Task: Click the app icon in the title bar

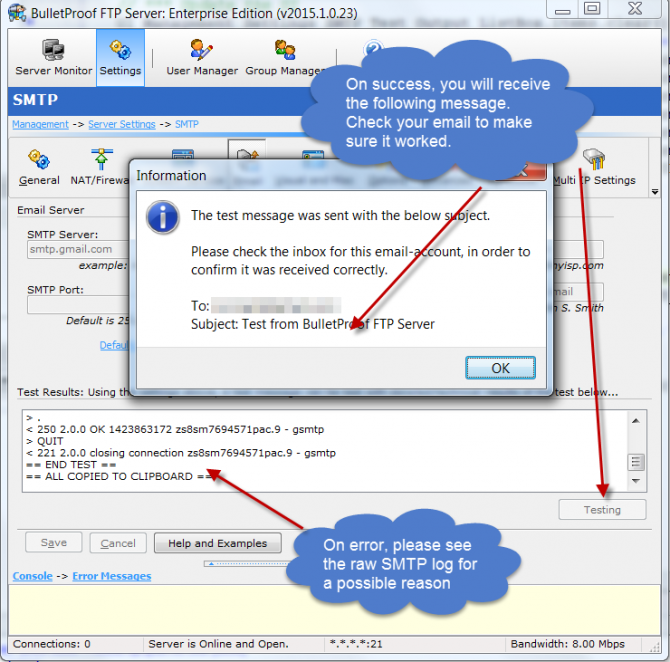Action: 17,13
